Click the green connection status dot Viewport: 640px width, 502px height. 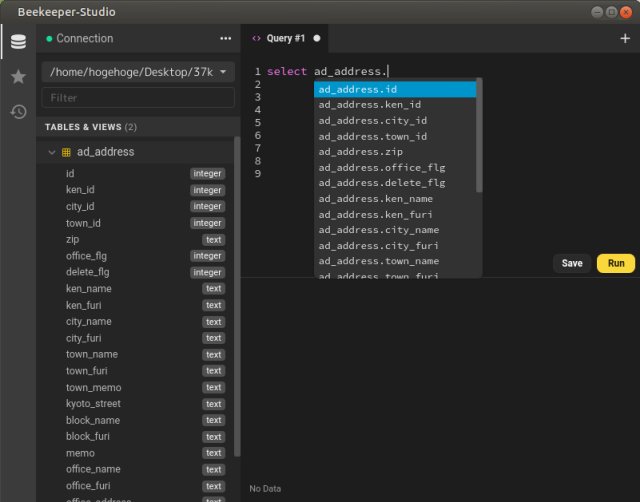[x=49, y=38]
